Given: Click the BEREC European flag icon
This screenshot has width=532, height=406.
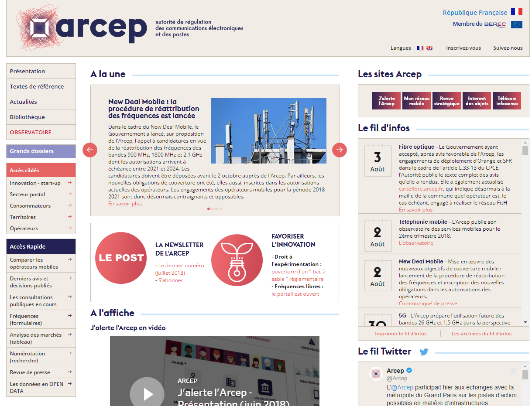Looking at the screenshot, I should tap(517, 24).
